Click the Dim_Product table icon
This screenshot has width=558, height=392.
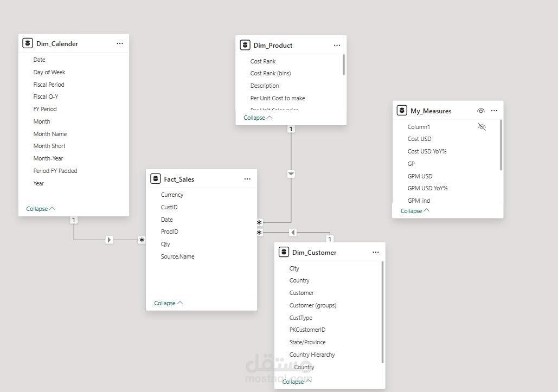[x=245, y=45]
